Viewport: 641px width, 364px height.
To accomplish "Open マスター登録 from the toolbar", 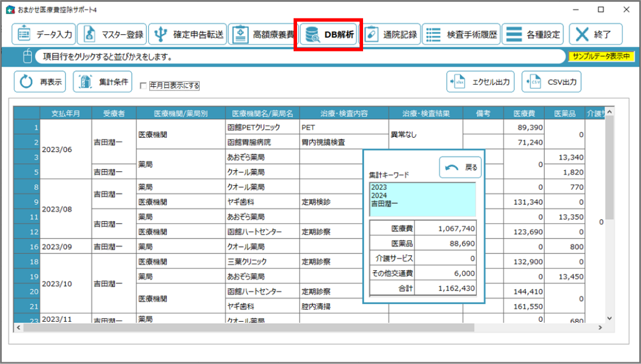I will point(111,34).
